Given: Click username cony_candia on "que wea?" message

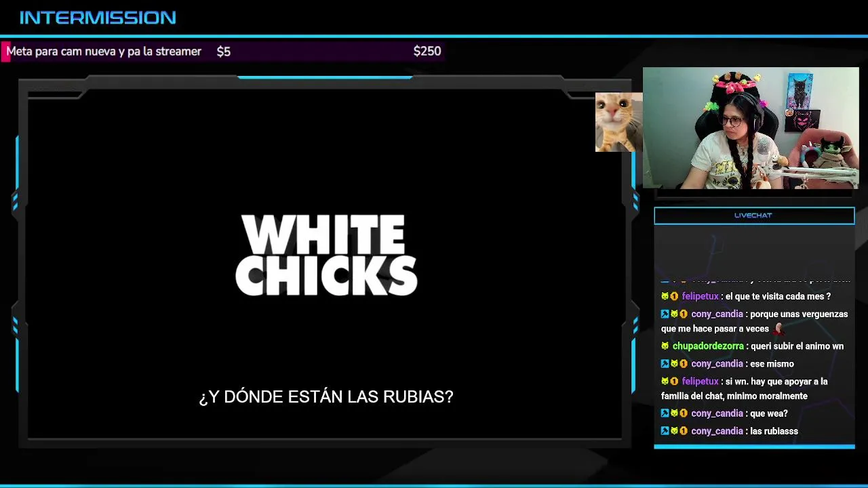Looking at the screenshot, I should point(717,413).
